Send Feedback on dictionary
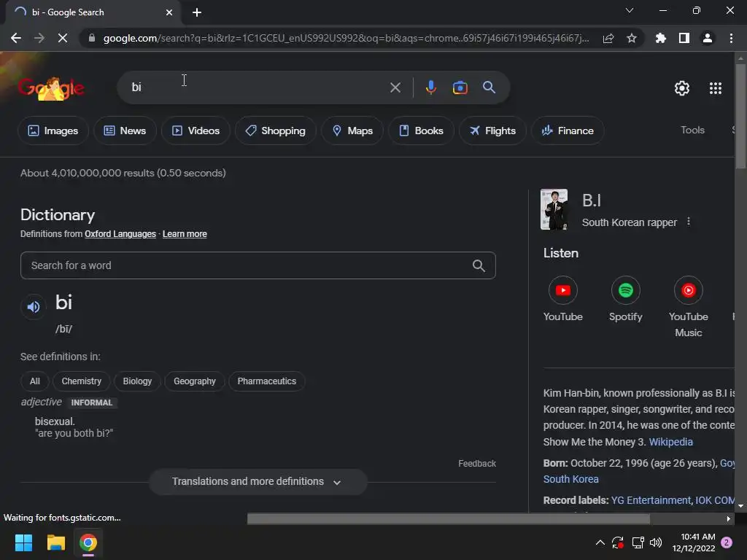The image size is (747, 560). tap(477, 463)
